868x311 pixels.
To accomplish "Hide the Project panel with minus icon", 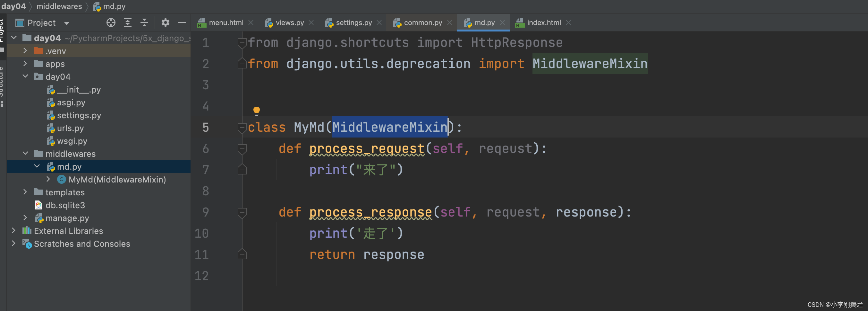I will coord(182,22).
